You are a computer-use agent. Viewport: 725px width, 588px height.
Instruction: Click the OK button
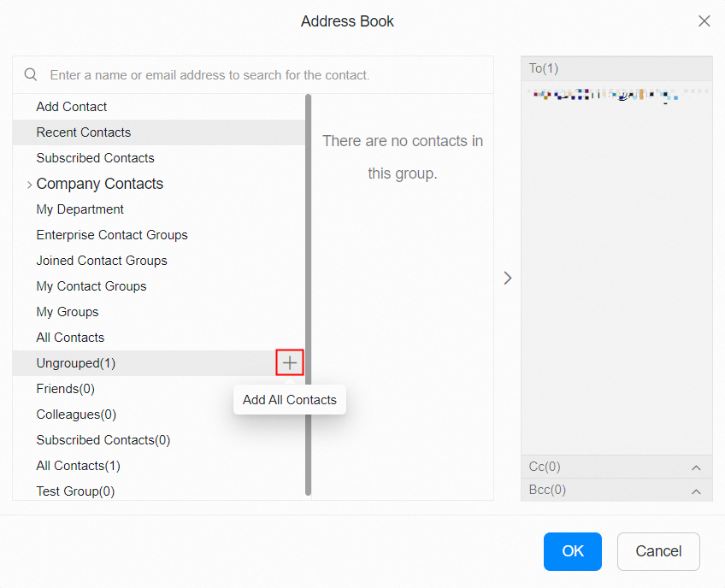coord(572,551)
